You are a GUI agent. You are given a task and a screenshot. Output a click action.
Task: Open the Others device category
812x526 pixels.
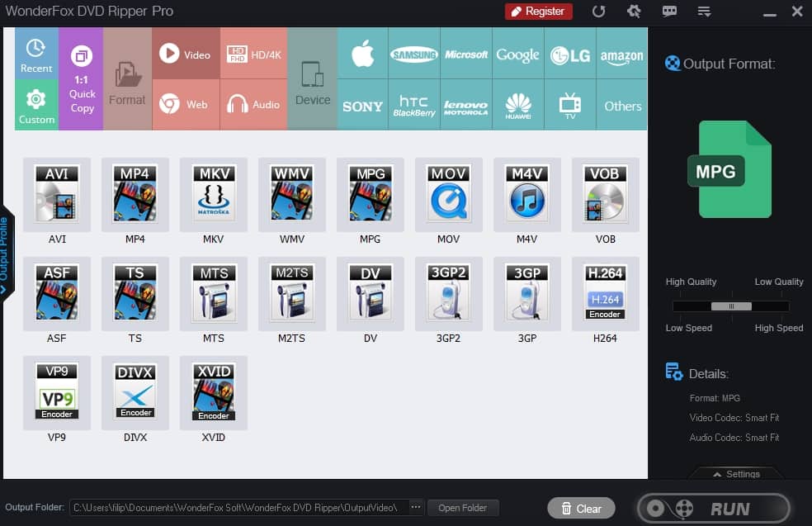coord(622,105)
